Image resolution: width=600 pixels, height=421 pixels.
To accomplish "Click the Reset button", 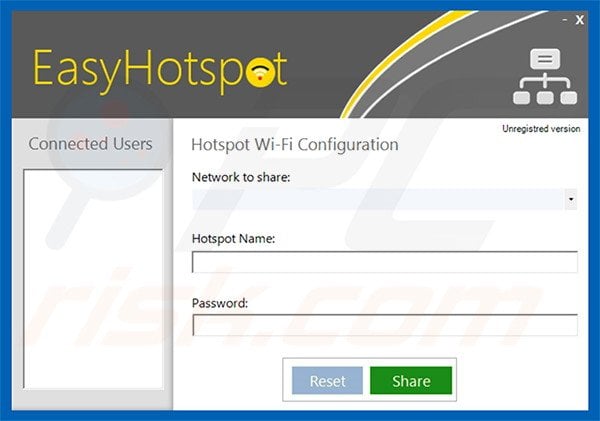I will tap(327, 381).
